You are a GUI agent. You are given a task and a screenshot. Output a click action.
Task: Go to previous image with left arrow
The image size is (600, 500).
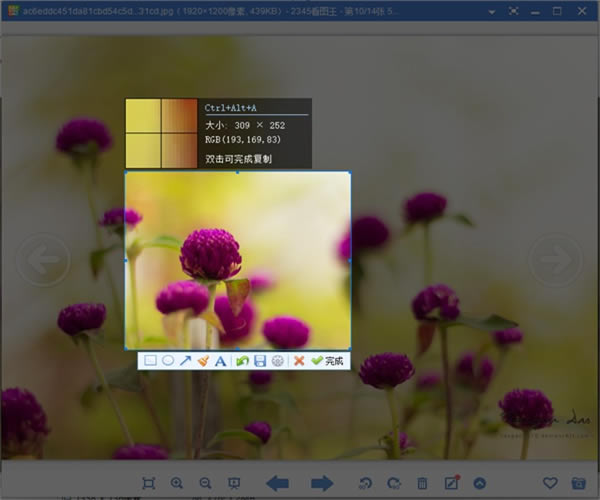click(x=277, y=483)
